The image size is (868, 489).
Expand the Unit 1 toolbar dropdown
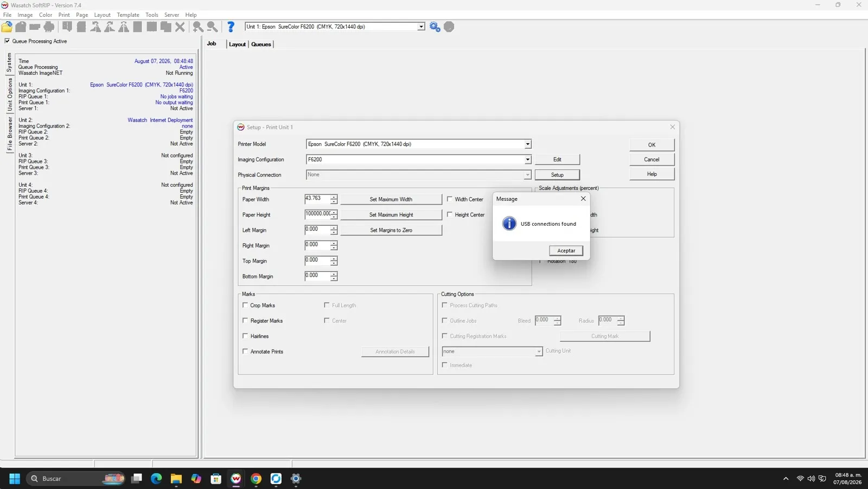[421, 27]
